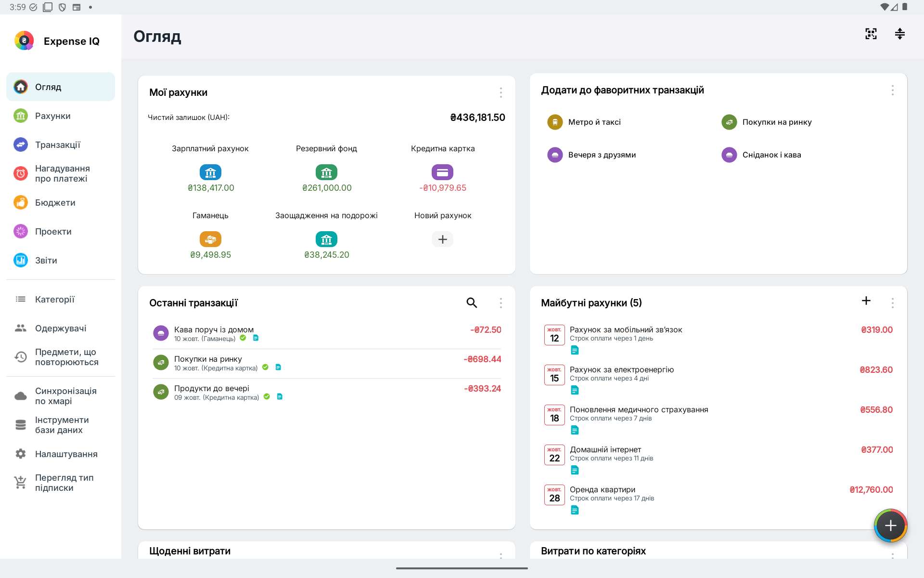
Task: Open the жовт. 28 date badge of Оренда квартири
Action: coord(554,495)
